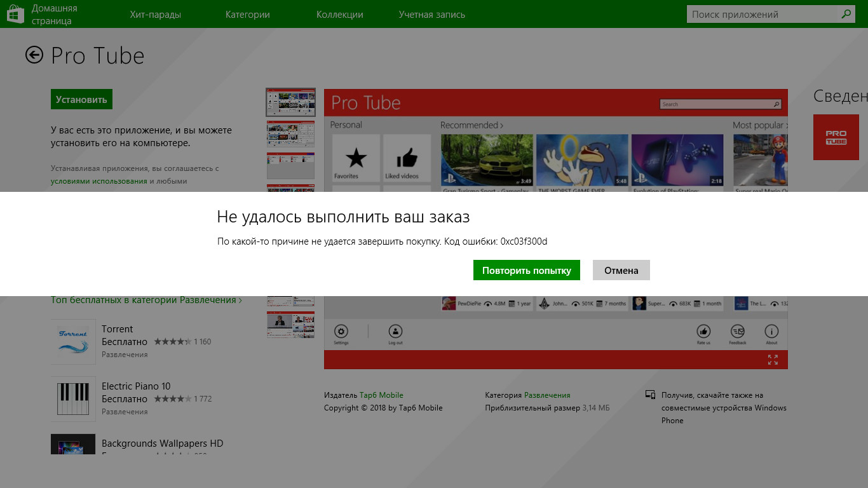Image resolution: width=868 pixels, height=488 pixels.
Task: Click the Torrent rating count 1 160
Action: (x=203, y=342)
